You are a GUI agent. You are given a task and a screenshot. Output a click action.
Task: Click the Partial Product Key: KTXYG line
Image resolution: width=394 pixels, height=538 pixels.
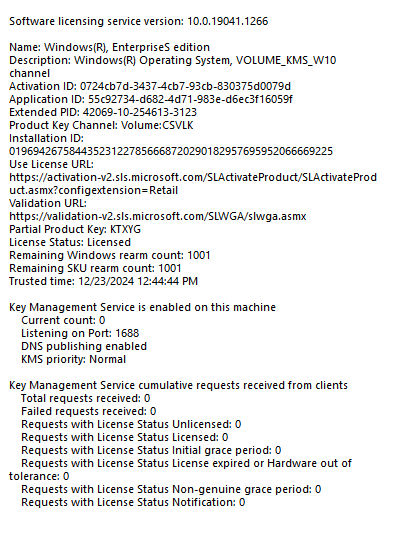pyautogui.click(x=75, y=229)
